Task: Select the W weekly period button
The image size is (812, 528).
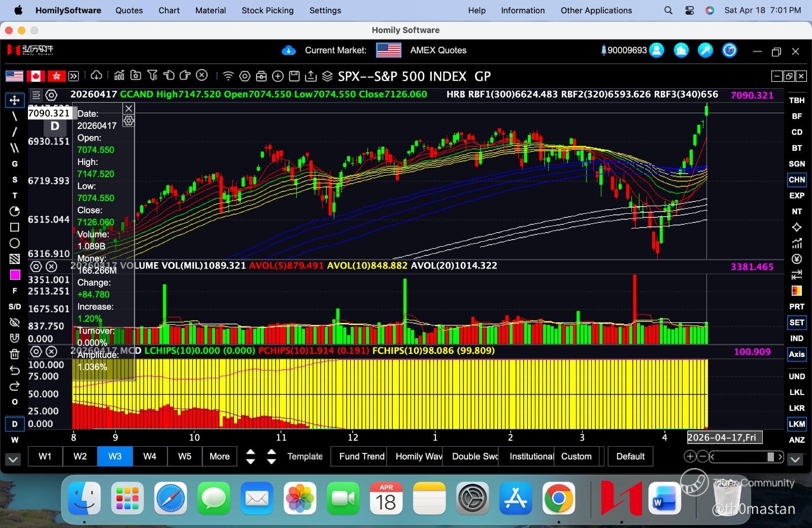Action: pos(15,440)
